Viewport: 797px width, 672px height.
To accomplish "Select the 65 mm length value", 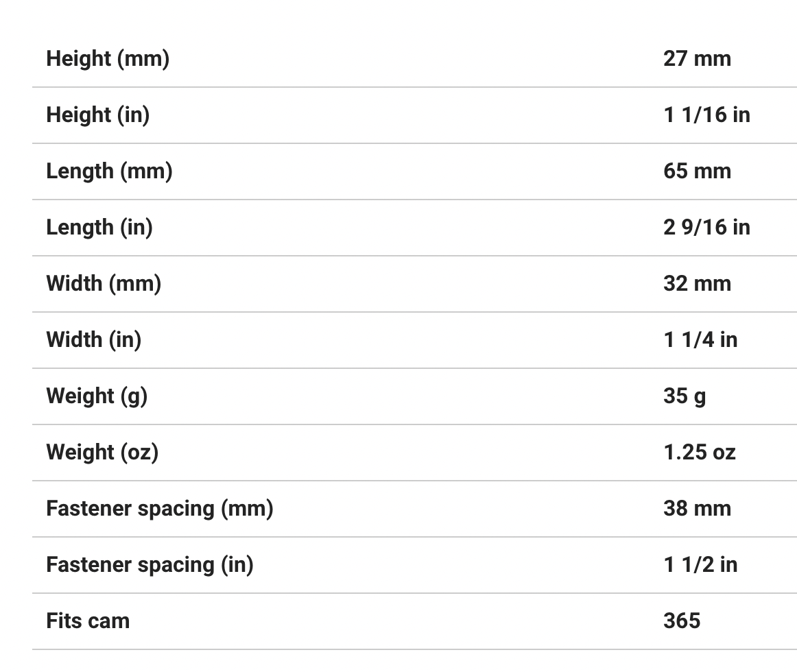I will (x=697, y=171).
